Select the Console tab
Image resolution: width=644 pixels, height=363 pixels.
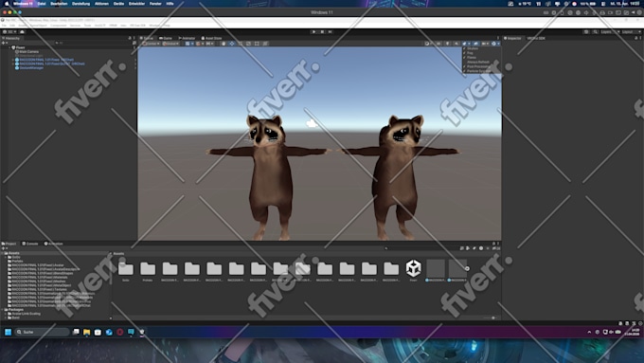tap(30, 244)
